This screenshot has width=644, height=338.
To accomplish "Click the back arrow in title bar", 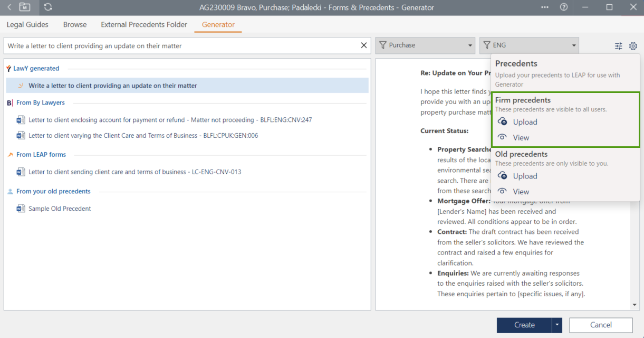I will 9,7.
